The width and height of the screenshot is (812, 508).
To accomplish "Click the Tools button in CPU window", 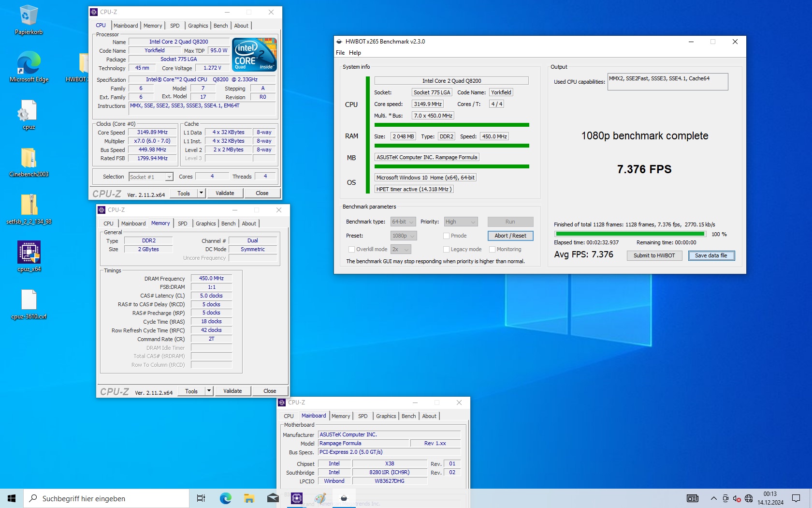I will [184, 193].
